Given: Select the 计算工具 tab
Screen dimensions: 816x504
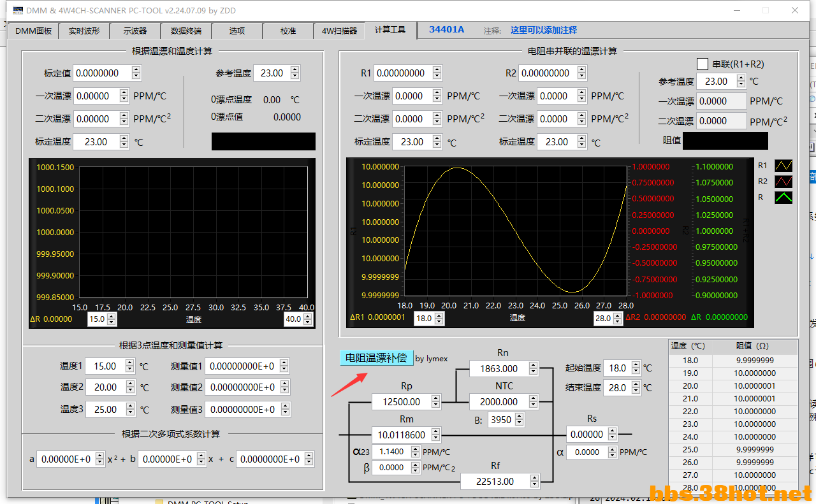Looking at the screenshot, I should [390, 30].
